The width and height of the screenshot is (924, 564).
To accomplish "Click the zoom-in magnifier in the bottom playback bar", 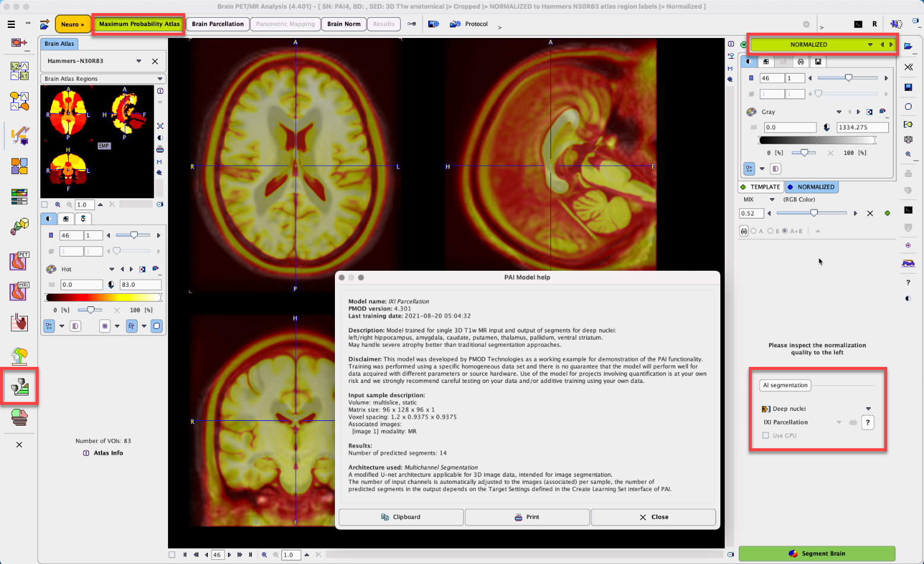I will click(264, 555).
